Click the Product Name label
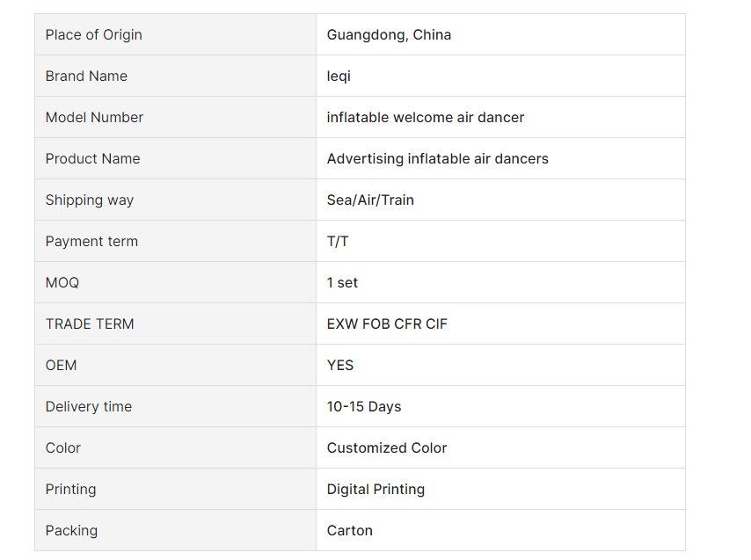This screenshot has width=751, height=560. point(93,158)
